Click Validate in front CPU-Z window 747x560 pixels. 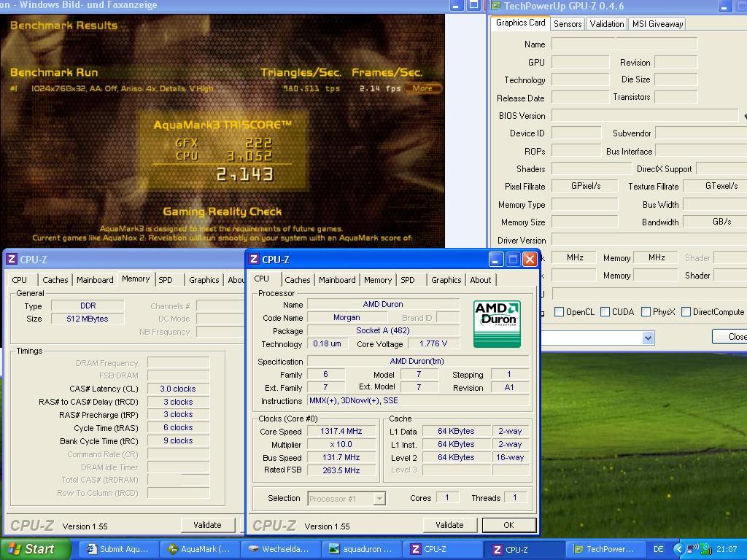coord(449,525)
